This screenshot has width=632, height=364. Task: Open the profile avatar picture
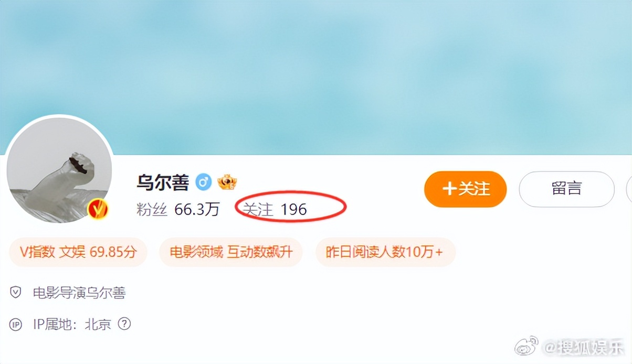coord(59,169)
